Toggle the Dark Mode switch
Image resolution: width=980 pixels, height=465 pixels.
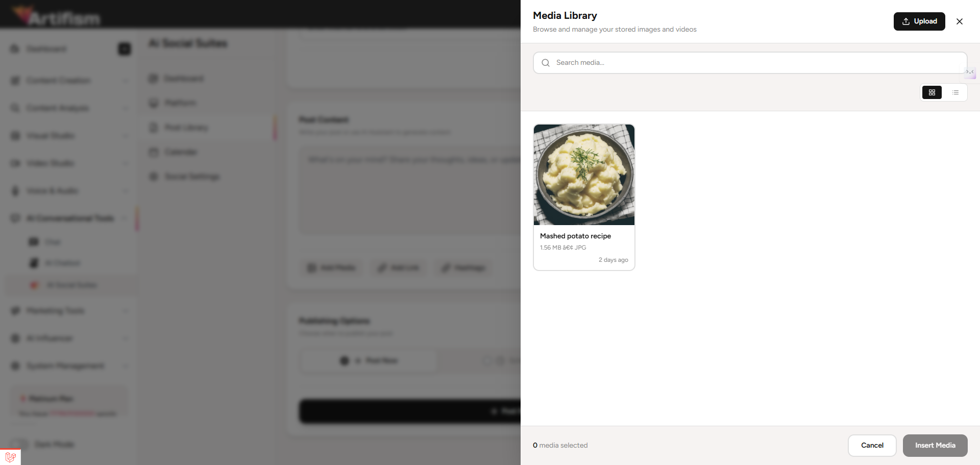pyautogui.click(x=19, y=444)
